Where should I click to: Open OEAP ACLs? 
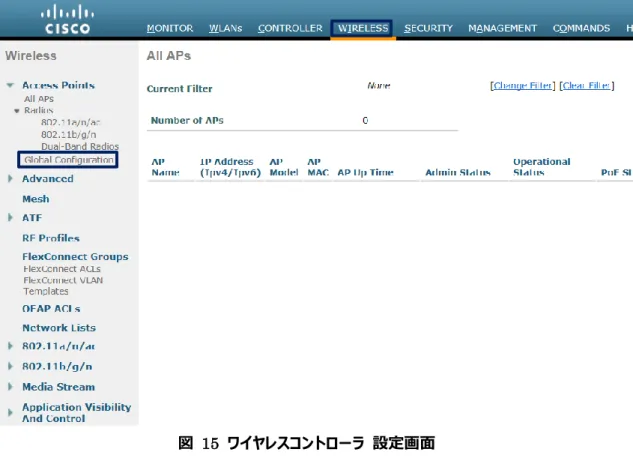point(51,309)
